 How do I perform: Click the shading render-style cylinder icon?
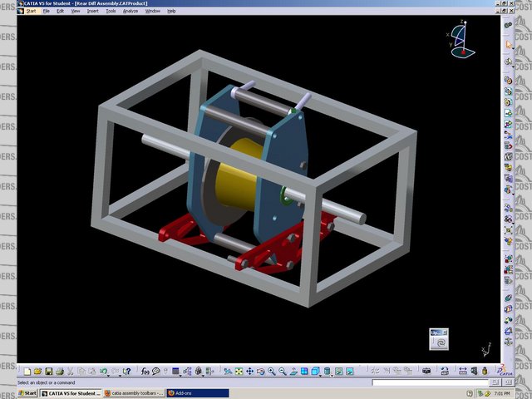[327, 372]
